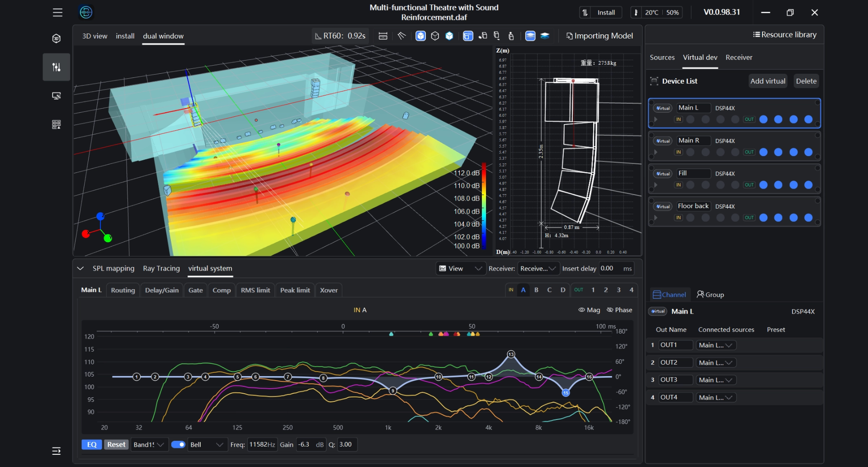Click the Insert delay ms field
868x467 pixels.
[616, 268]
